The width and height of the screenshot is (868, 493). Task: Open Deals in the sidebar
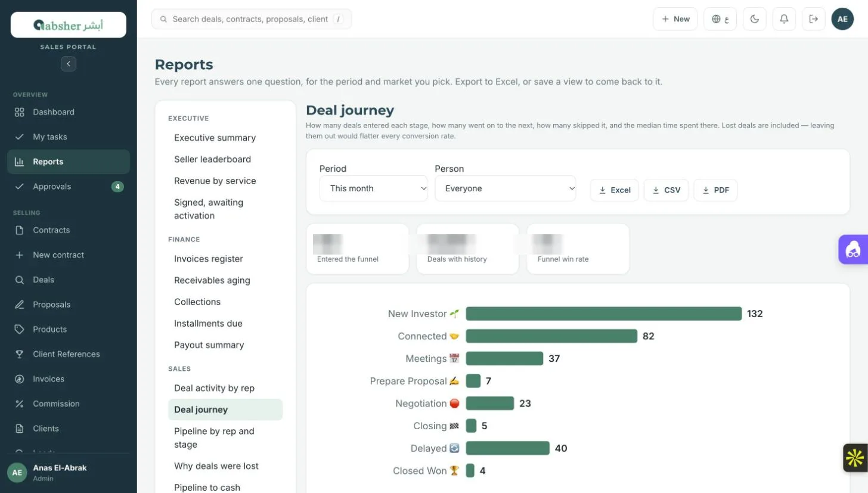[69, 280]
